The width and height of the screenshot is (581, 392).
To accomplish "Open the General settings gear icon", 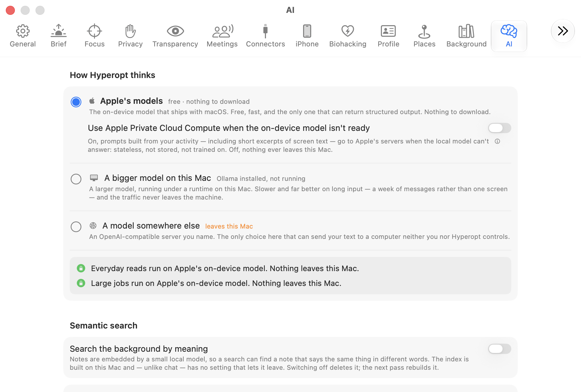I will [23, 31].
